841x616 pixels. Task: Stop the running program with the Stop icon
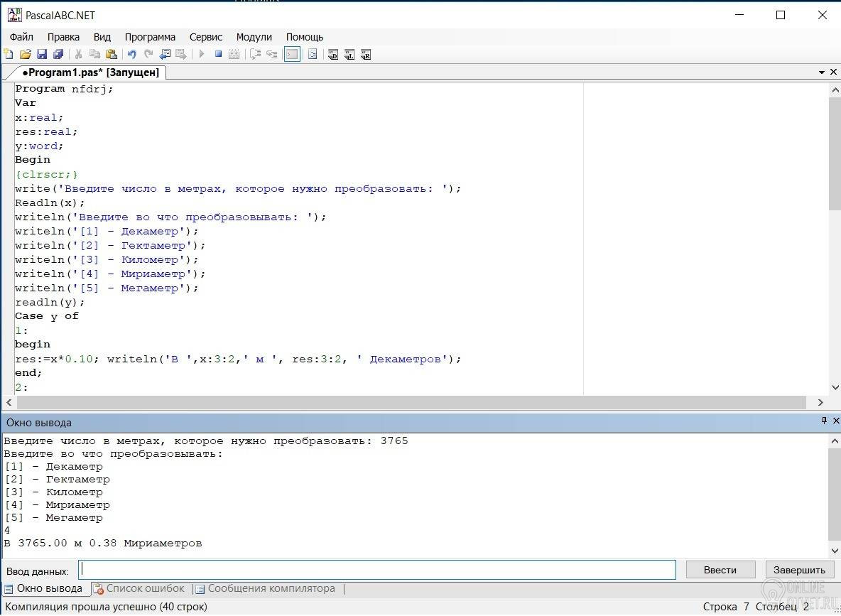pyautogui.click(x=219, y=55)
